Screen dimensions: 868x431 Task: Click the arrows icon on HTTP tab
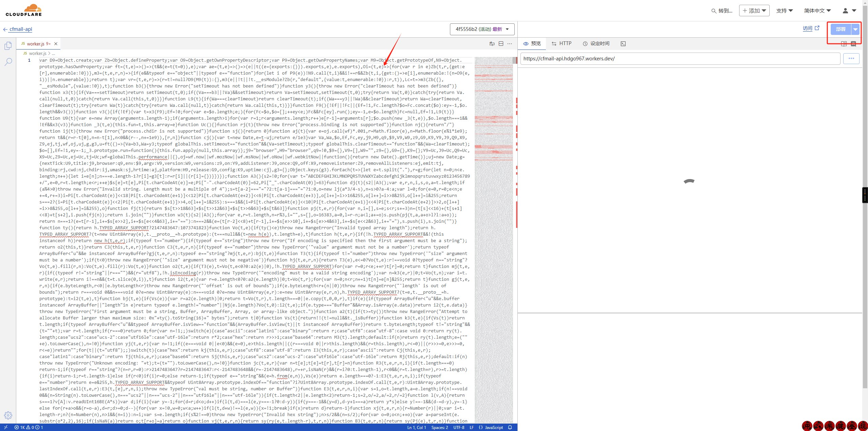(554, 44)
